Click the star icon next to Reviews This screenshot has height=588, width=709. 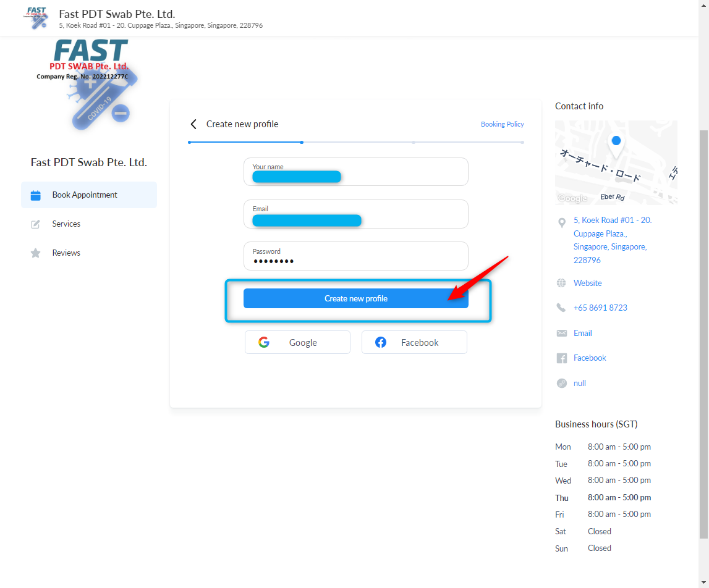click(x=36, y=253)
